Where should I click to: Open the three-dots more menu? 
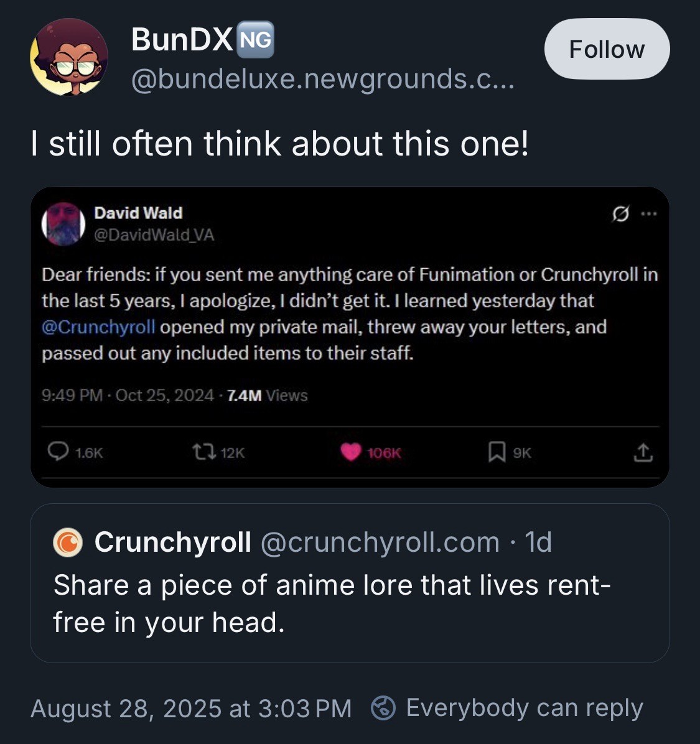pos(649,214)
